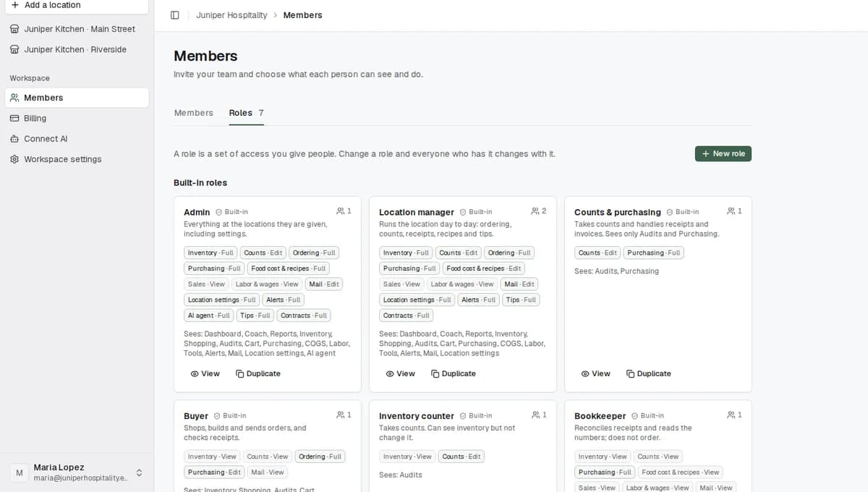
Task: Click the Buyer member count icon
Action: (x=341, y=415)
